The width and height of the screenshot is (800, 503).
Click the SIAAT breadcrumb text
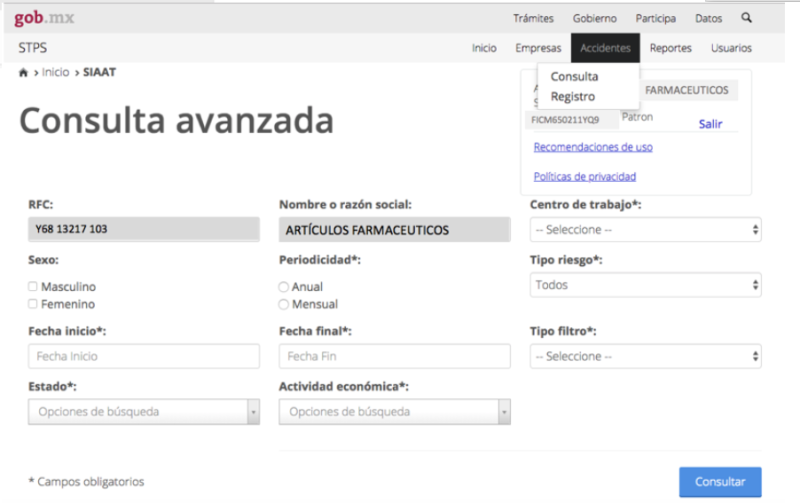(x=99, y=72)
